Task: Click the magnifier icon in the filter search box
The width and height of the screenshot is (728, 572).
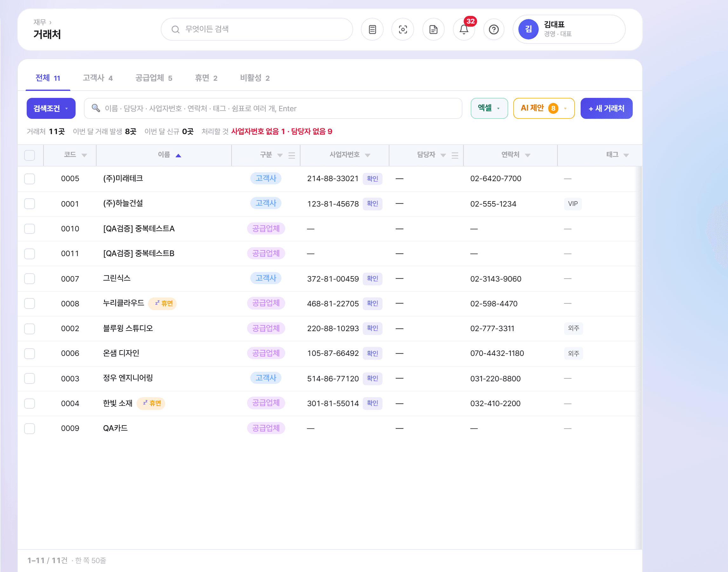Action: (x=96, y=108)
